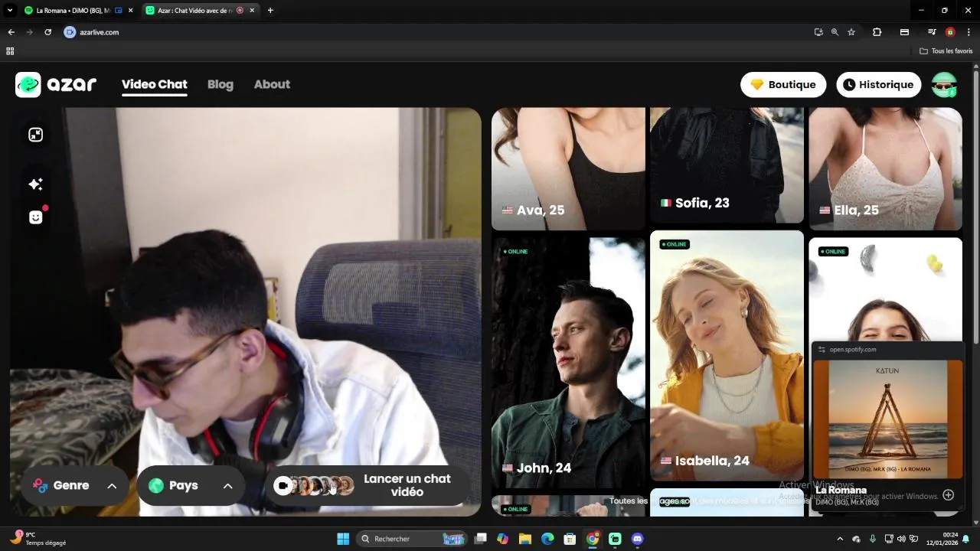Click the page vertical scrollbar

tap(976, 207)
